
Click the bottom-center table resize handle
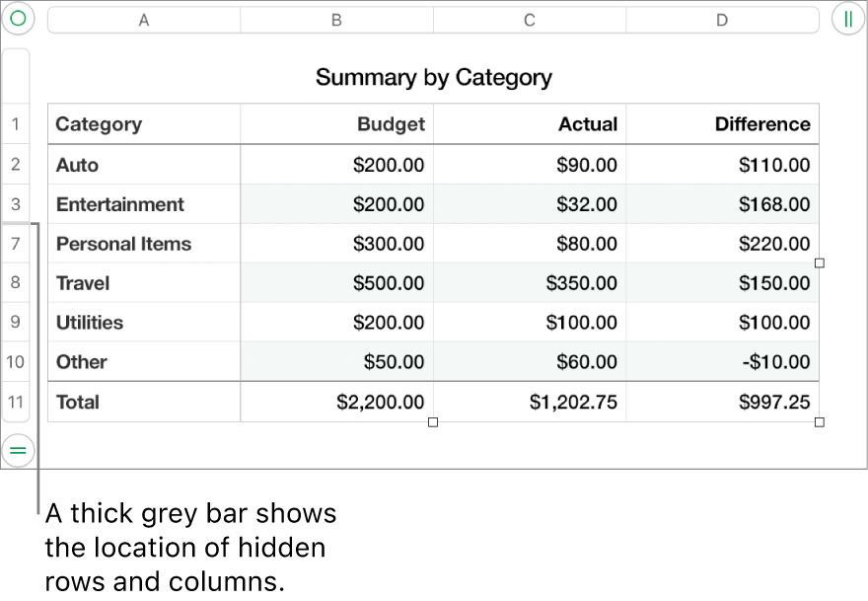click(x=433, y=422)
